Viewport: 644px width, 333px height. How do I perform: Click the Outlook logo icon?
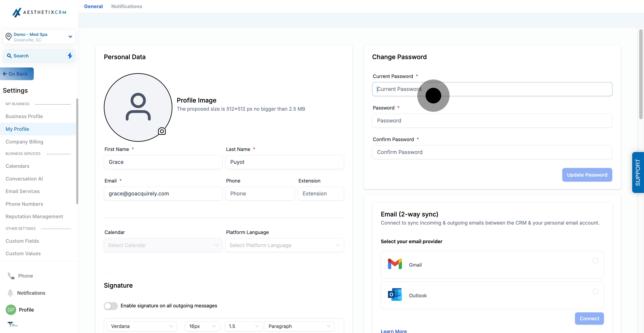[x=395, y=295]
